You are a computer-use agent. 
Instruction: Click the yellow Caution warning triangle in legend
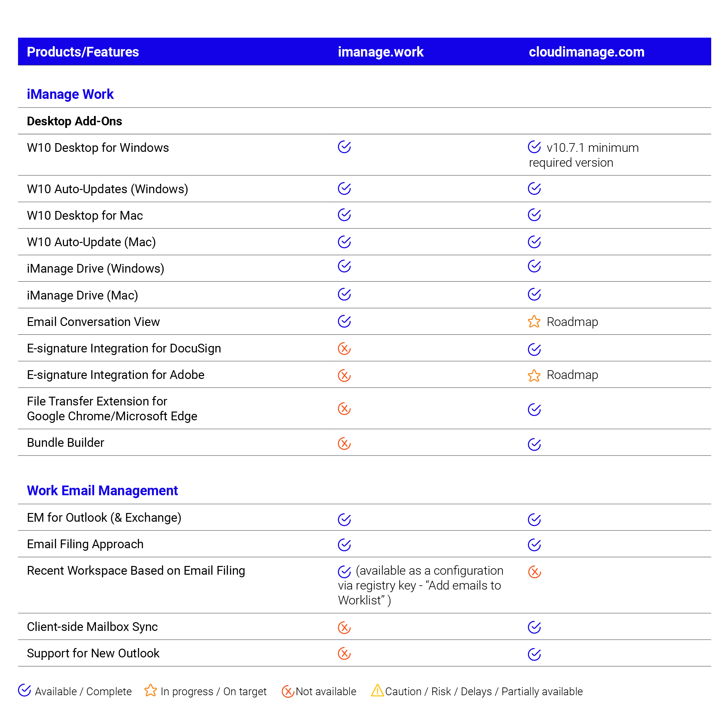tap(377, 691)
